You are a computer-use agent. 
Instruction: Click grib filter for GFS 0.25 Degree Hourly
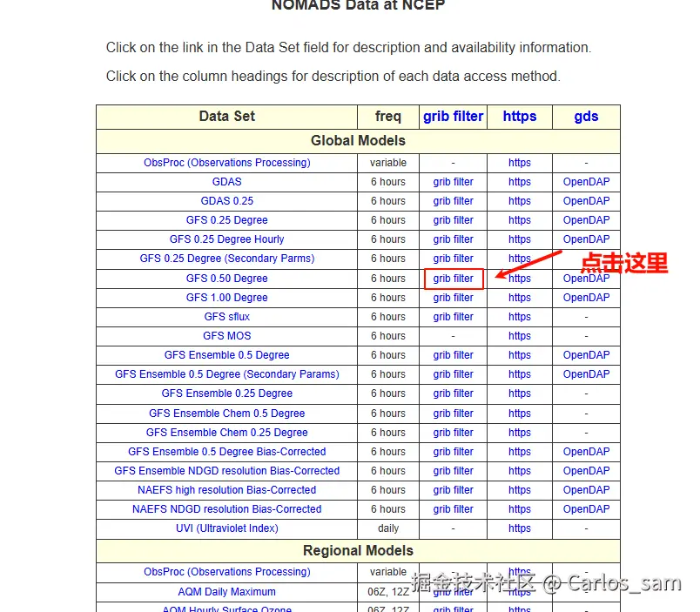pyautogui.click(x=453, y=239)
